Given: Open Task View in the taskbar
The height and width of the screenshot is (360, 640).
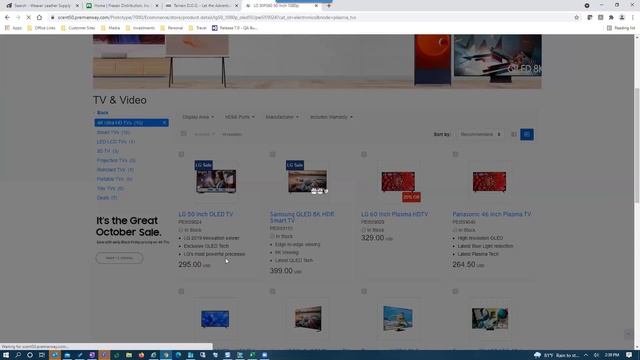Looking at the screenshot, I should coord(42,355).
